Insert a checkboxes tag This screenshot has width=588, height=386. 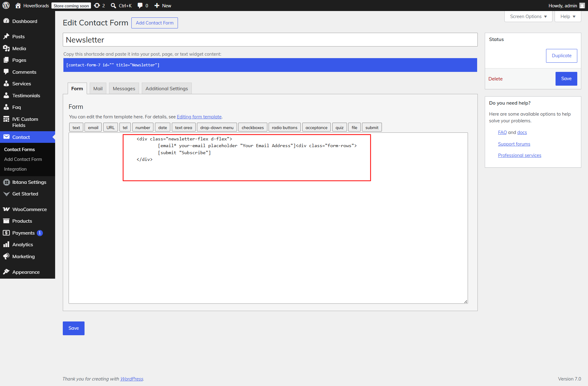coord(253,128)
